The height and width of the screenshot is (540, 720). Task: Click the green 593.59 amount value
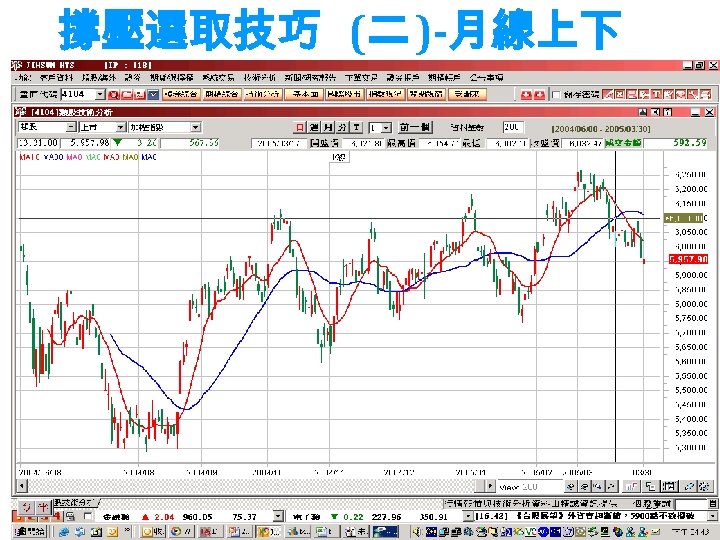[689, 143]
